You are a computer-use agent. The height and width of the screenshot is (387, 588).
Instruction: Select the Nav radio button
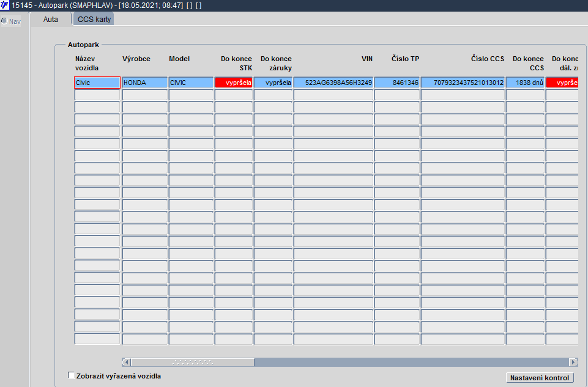[x=4, y=21]
